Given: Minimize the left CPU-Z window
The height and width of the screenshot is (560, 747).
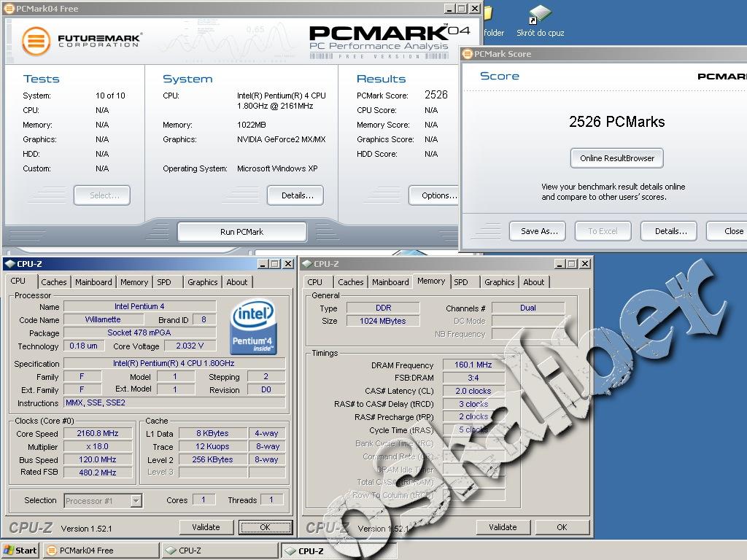Looking at the screenshot, I should (x=263, y=264).
